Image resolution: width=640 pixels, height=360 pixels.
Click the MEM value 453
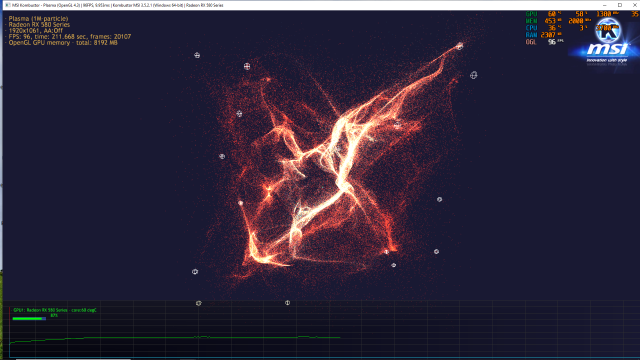pos(550,21)
